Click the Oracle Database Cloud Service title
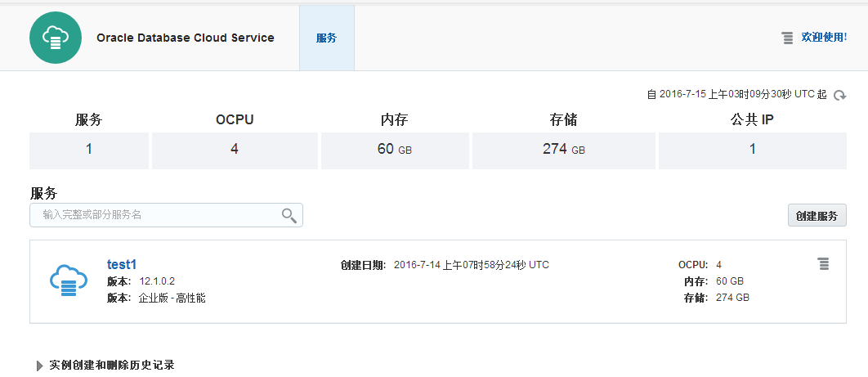The image size is (868, 377). (x=186, y=38)
